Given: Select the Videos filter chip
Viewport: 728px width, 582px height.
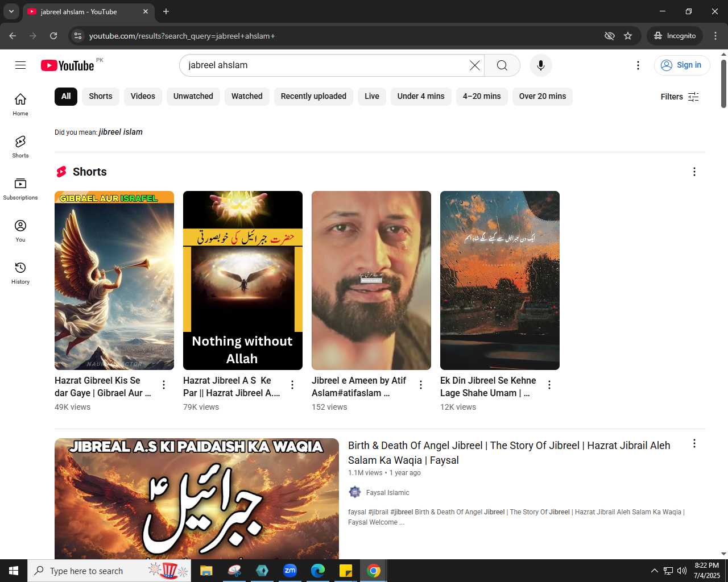Looking at the screenshot, I should (143, 96).
